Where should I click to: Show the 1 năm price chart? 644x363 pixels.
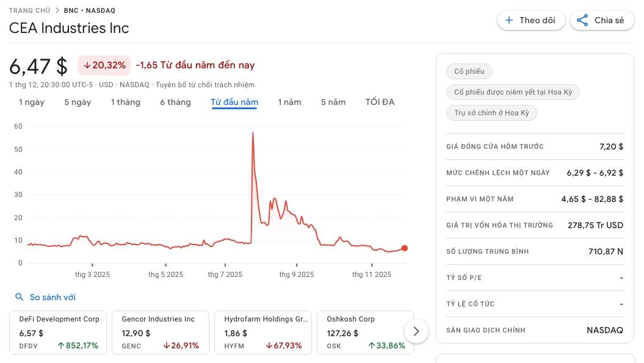[289, 102]
